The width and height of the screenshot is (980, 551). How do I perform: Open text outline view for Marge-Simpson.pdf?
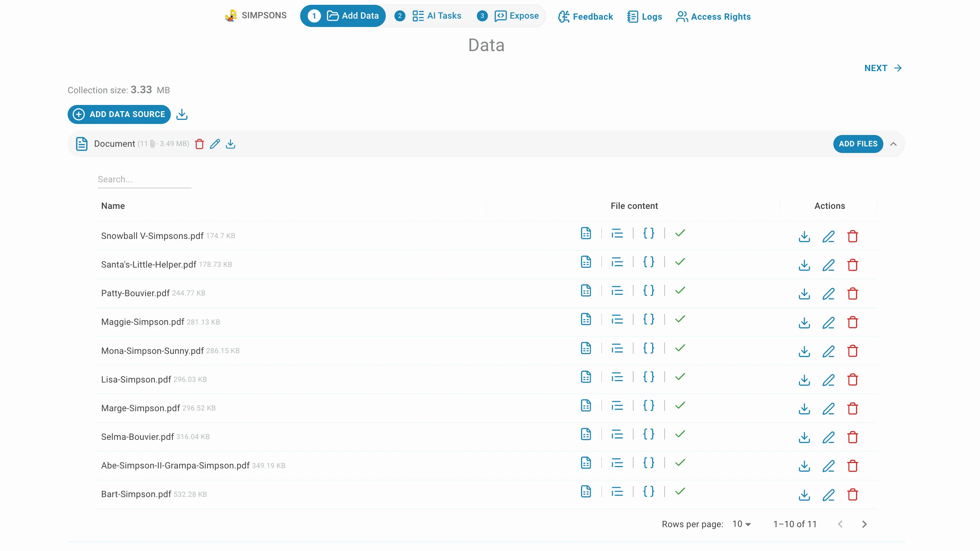tap(617, 406)
